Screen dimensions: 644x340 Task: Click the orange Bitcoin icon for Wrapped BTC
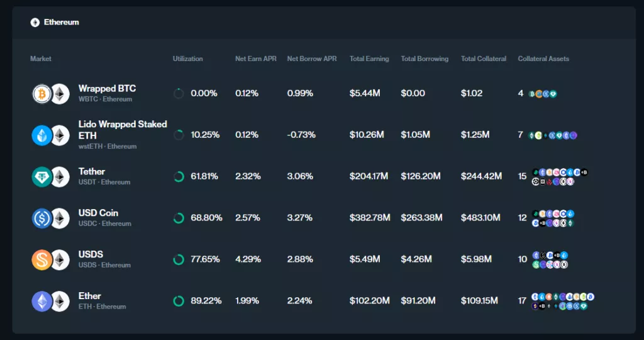(42, 94)
